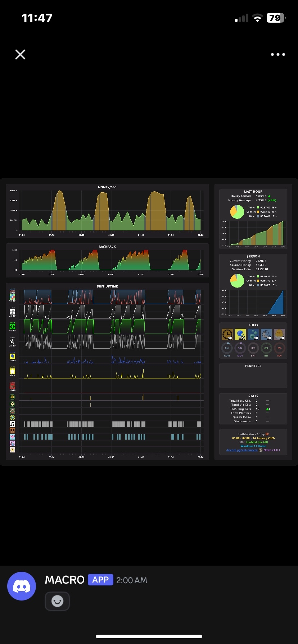Click the brown bear face buff icon
The width and height of the screenshot is (298, 644).
click(12, 431)
